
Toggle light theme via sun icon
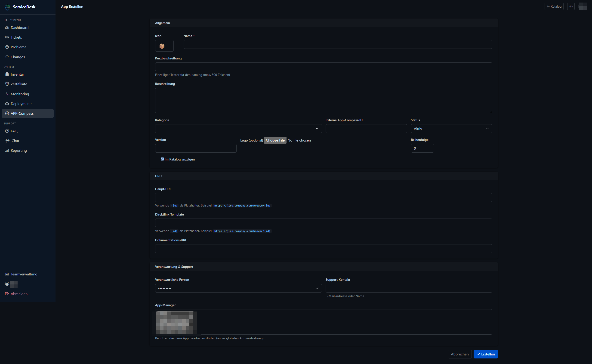coord(571,6)
